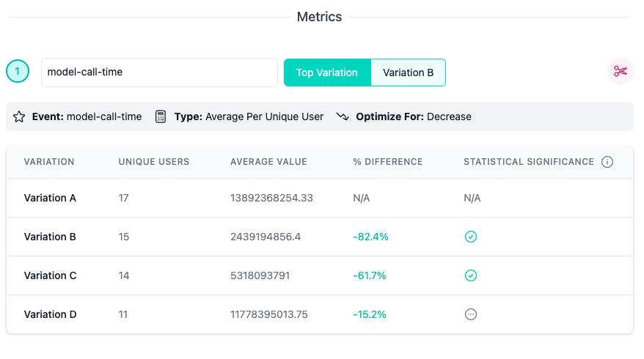Click the -82.4% difference value

tap(370, 237)
